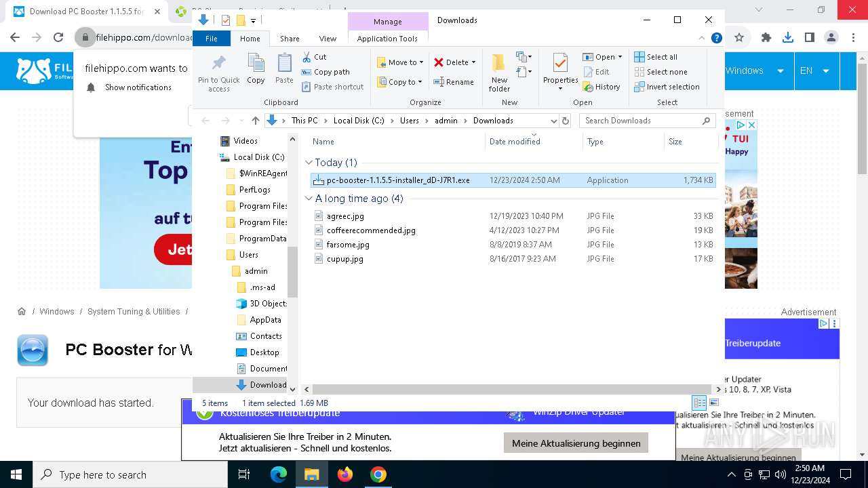Open Chrome downloads icon
868x488 pixels.
(x=788, y=38)
